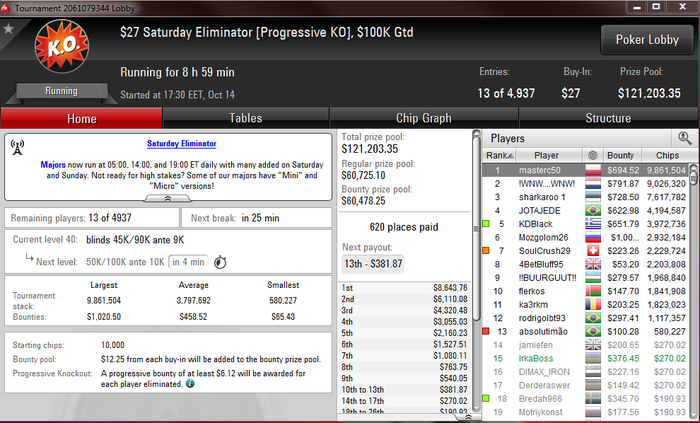This screenshot has width=700, height=423.
Task: Open the player search magnifier icon
Action: pos(684,138)
